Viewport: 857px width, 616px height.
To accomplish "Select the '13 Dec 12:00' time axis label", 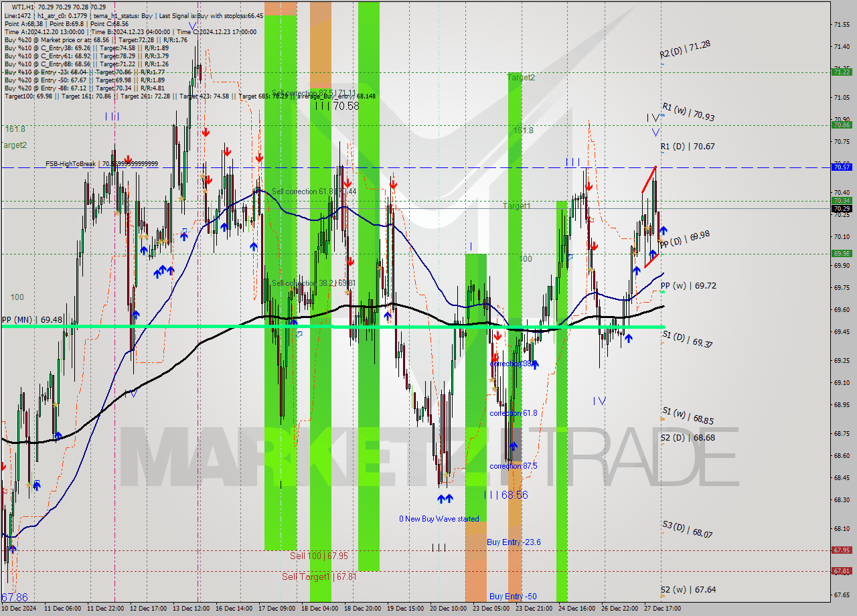I will click(x=193, y=609).
